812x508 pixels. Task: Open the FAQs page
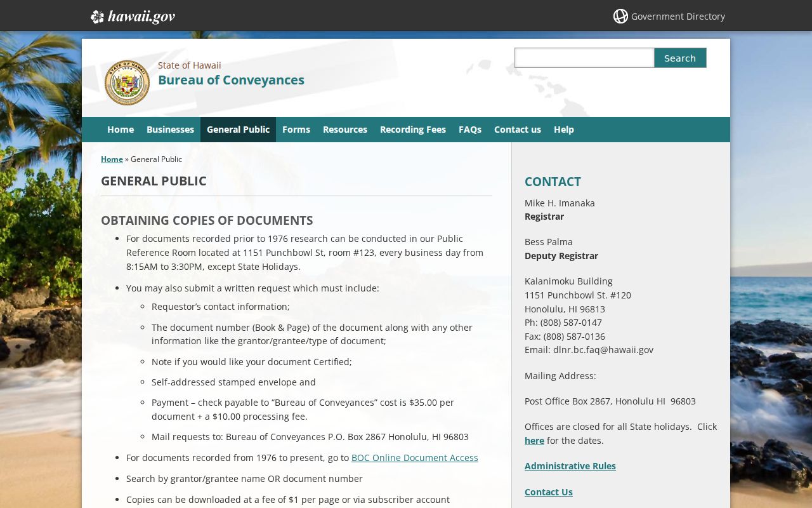[x=470, y=130]
